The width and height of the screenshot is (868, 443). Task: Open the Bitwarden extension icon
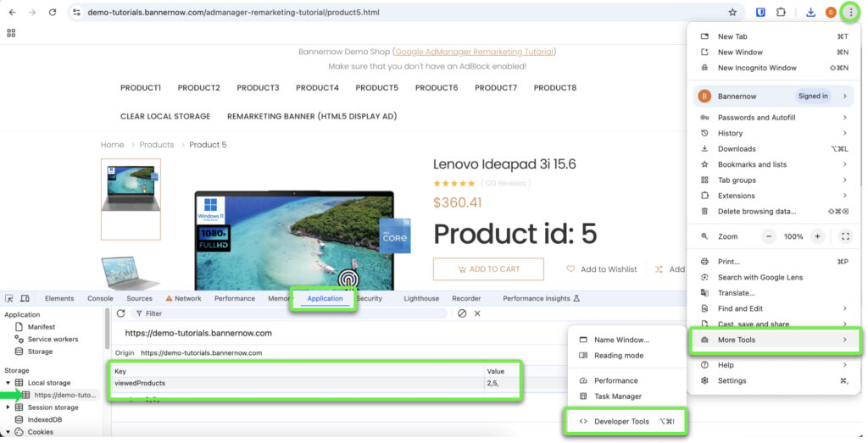(x=760, y=12)
